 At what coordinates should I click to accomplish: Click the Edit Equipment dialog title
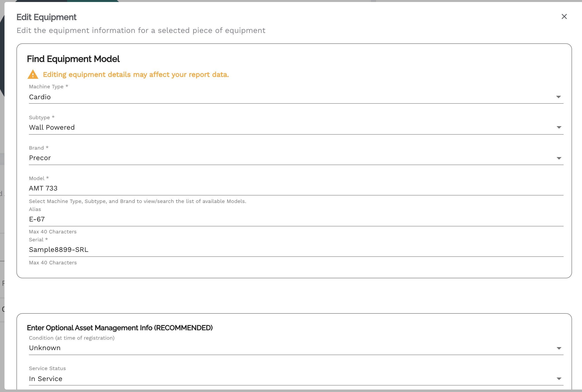(46, 17)
